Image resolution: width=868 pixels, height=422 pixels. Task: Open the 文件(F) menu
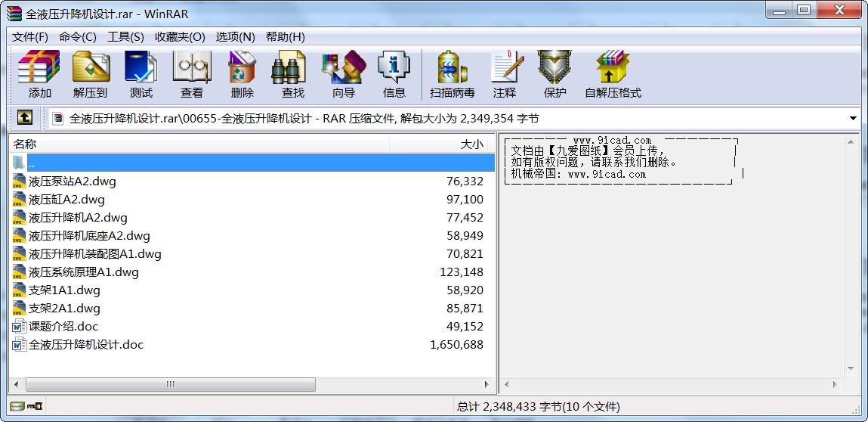[30, 37]
